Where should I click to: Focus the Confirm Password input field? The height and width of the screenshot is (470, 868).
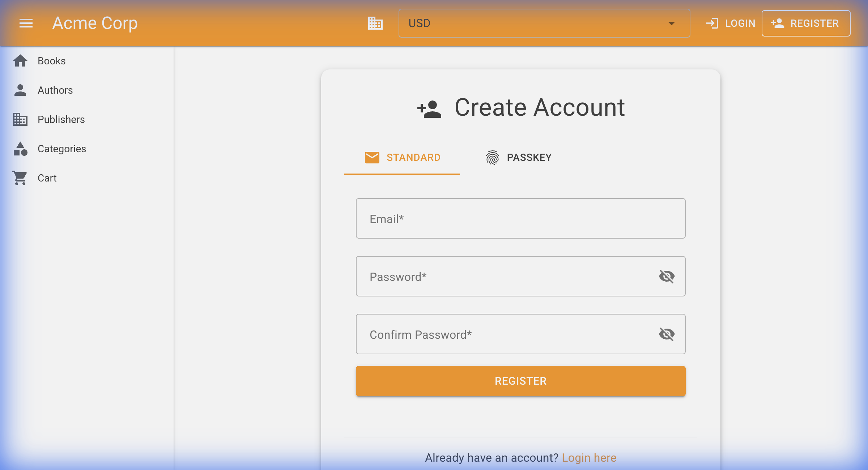(506, 334)
